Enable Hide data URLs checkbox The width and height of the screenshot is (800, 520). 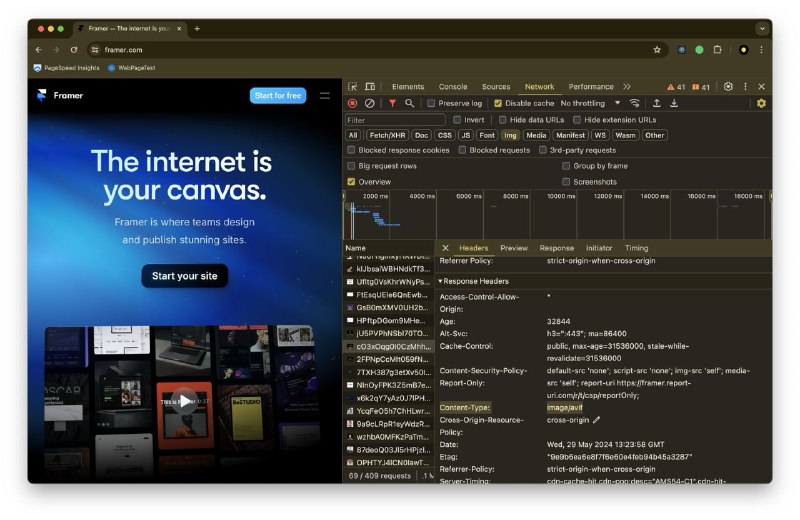click(503, 120)
